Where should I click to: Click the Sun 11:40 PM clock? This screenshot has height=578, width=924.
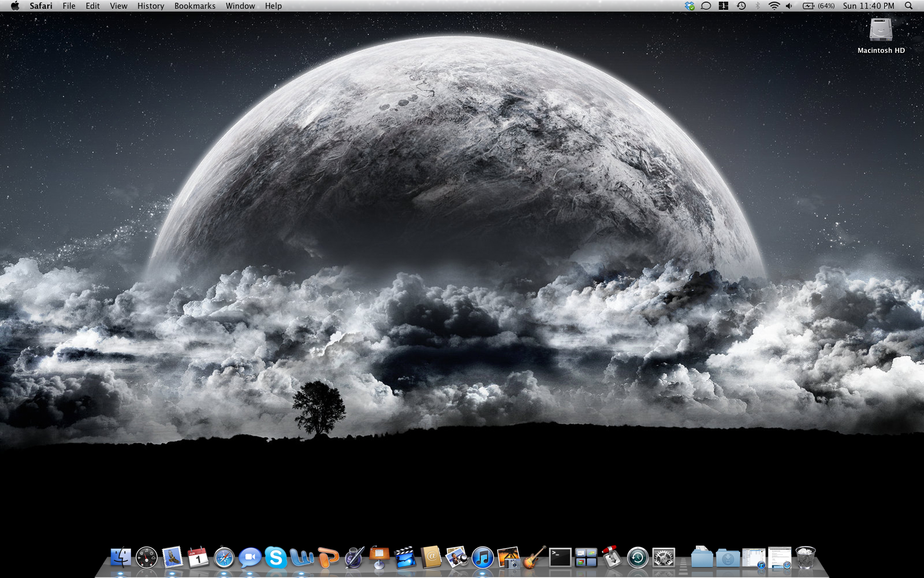pos(868,6)
